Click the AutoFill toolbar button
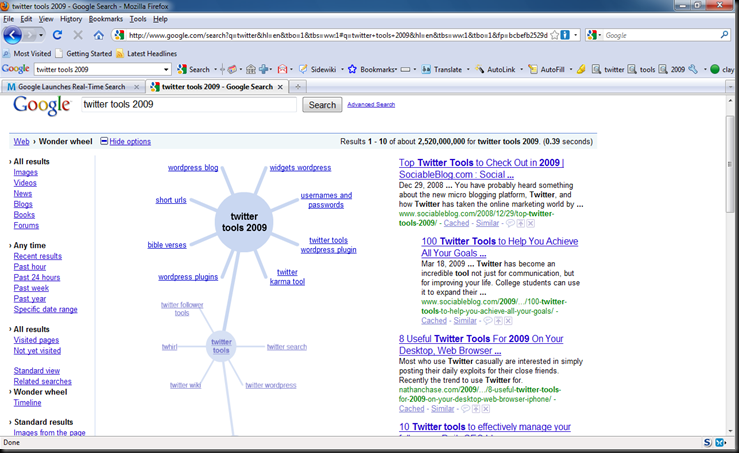The height and width of the screenshot is (453, 739). pyautogui.click(x=547, y=69)
